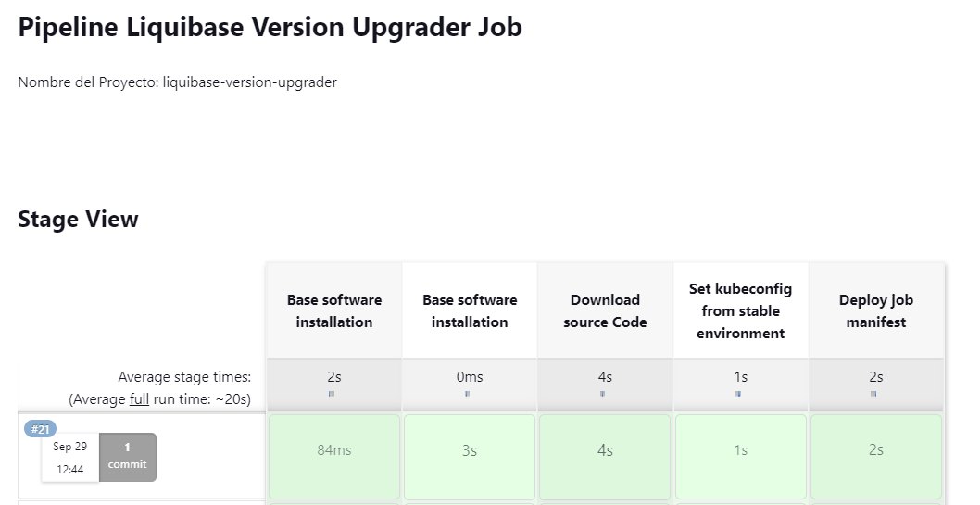Click the Average stage times label
Image resolution: width=980 pixels, height=505 pixels.
click(184, 377)
